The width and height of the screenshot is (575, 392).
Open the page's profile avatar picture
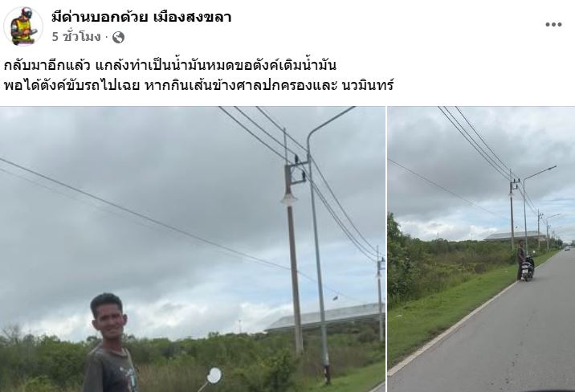click(x=23, y=26)
